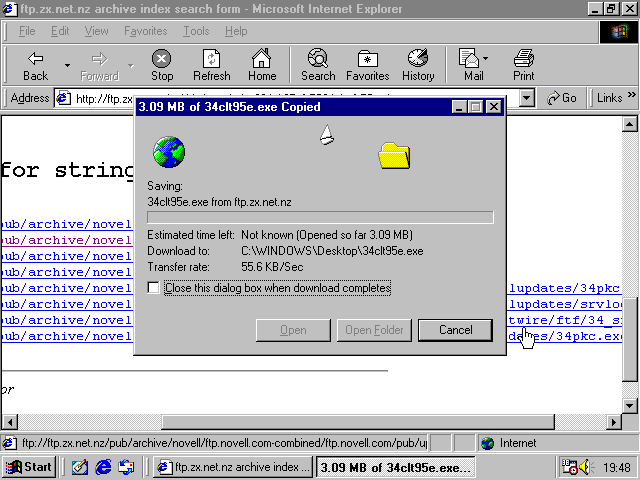Click the C:\WINDOWS\Desktop\34clt95e.exe path text
The height and width of the screenshot is (480, 640).
pyautogui.click(x=332, y=251)
